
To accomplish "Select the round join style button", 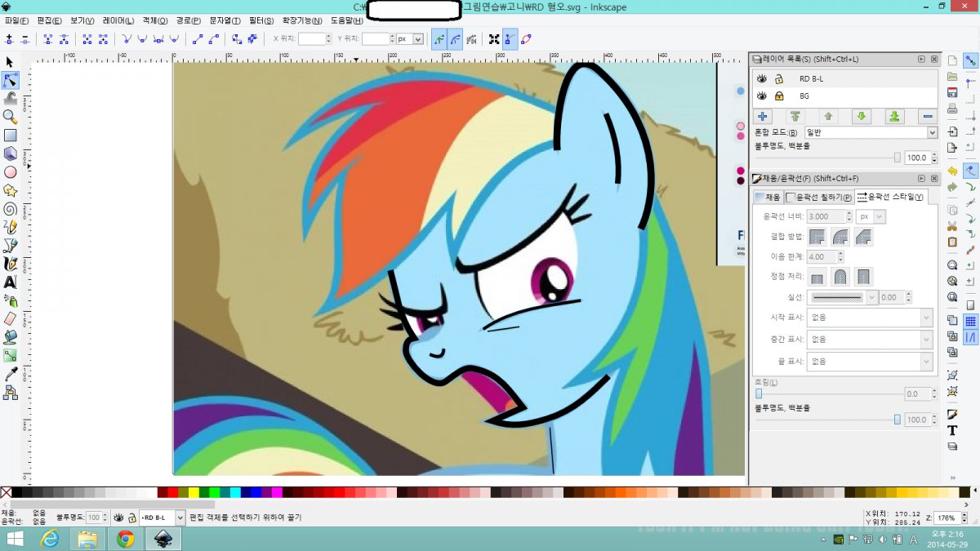I will pyautogui.click(x=840, y=237).
